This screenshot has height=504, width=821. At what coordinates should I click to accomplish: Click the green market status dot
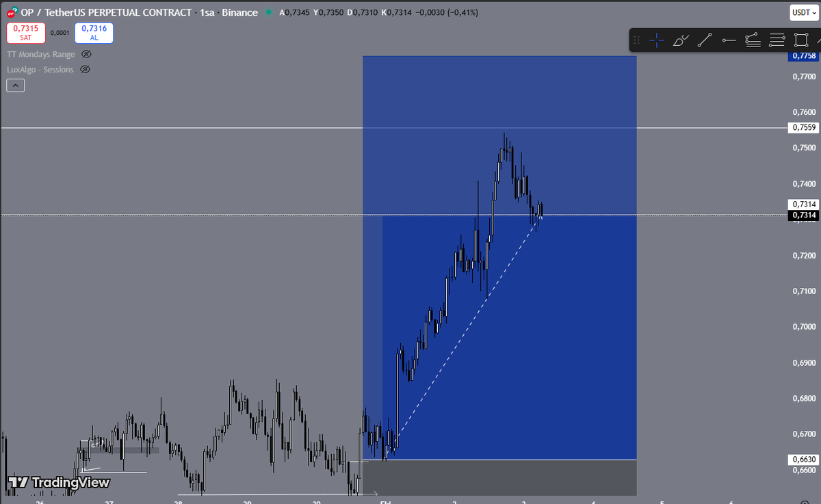coord(268,12)
